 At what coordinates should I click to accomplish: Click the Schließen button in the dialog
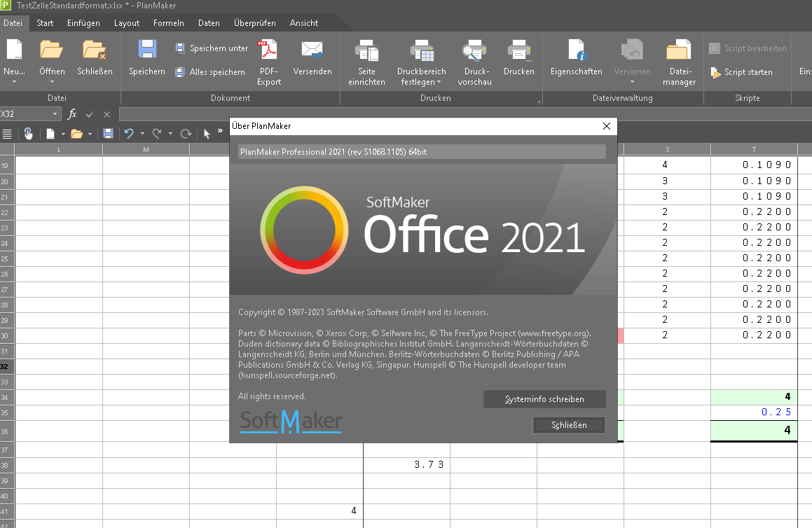(569, 425)
